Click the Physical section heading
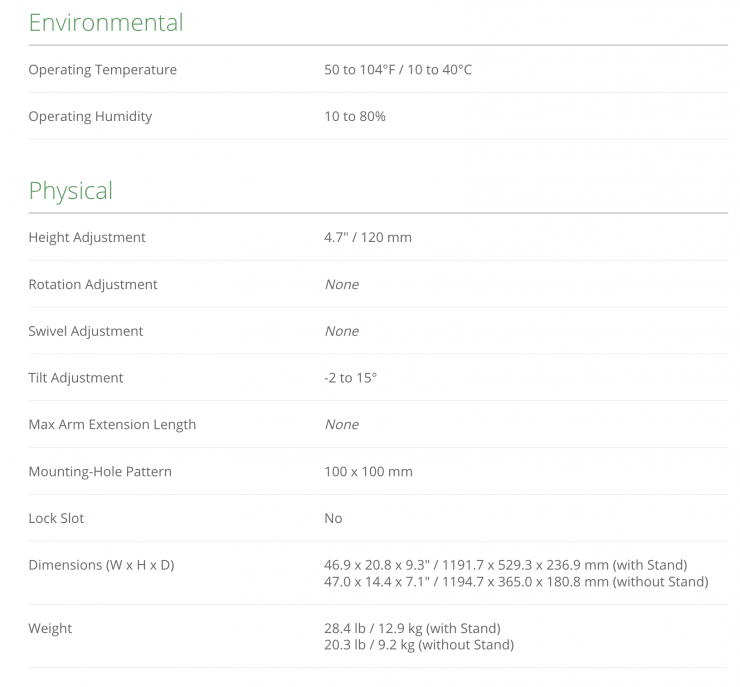The image size is (740, 687). point(71,191)
